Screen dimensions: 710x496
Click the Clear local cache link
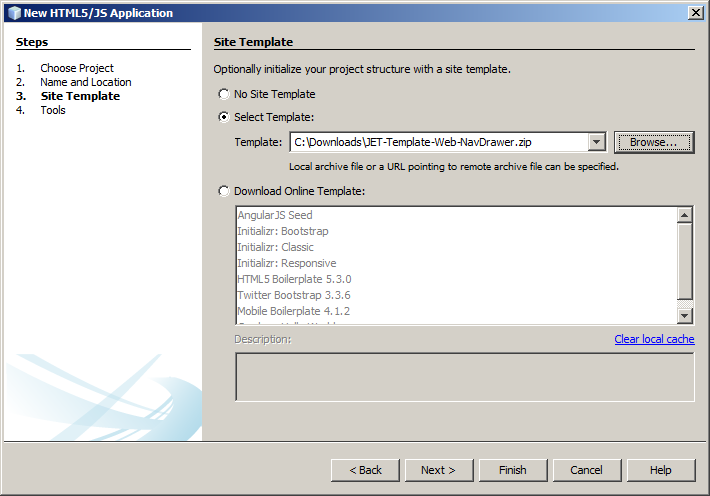(x=654, y=339)
